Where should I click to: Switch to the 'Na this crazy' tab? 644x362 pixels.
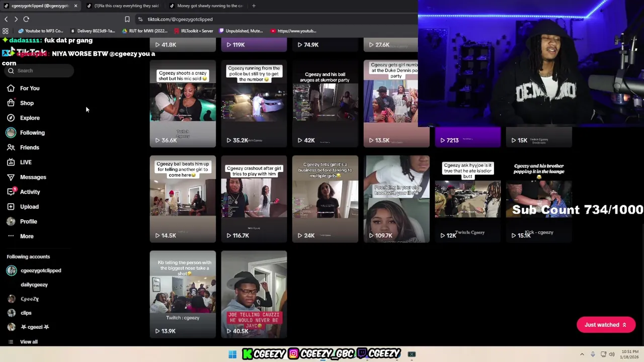[123, 6]
